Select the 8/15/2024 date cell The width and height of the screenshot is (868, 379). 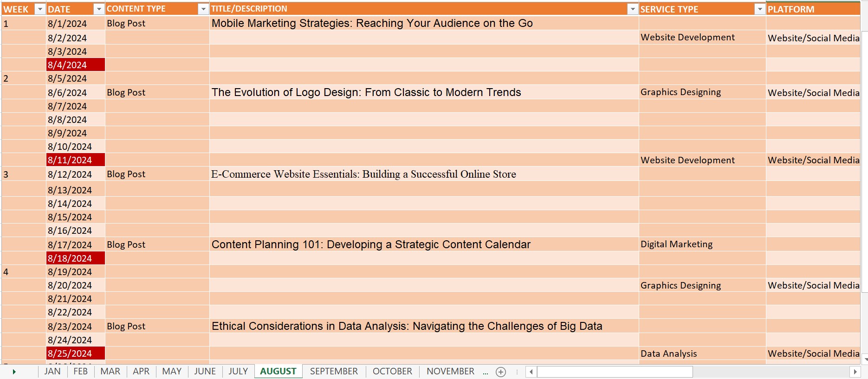pos(76,217)
